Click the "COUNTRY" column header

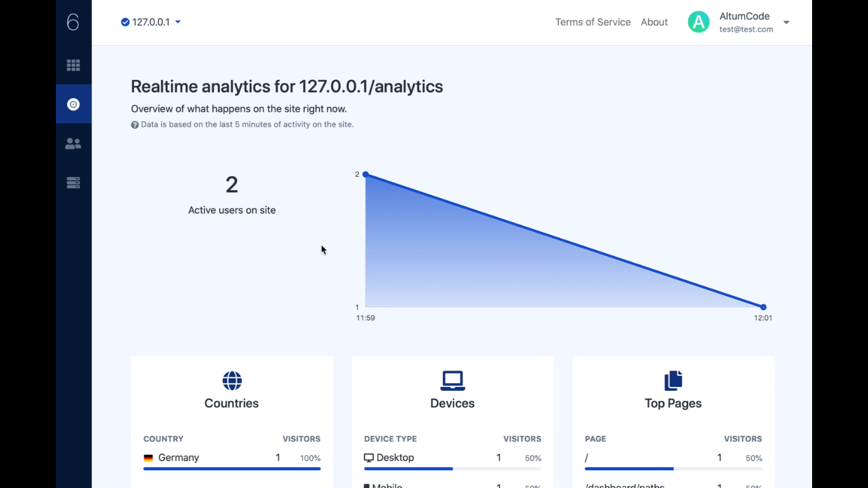[x=163, y=439]
